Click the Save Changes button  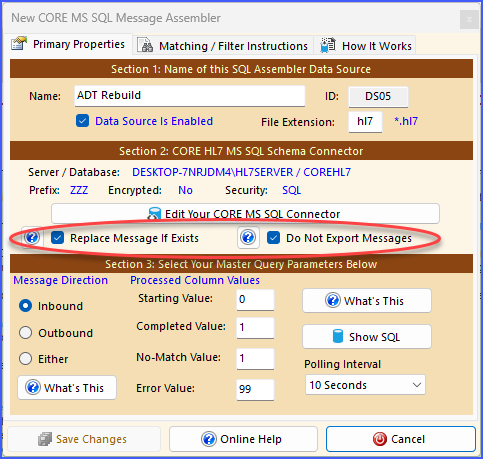pyautogui.click(x=84, y=439)
